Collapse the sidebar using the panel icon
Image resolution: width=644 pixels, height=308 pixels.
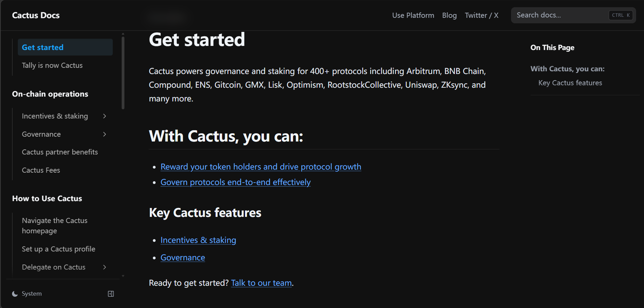click(111, 294)
